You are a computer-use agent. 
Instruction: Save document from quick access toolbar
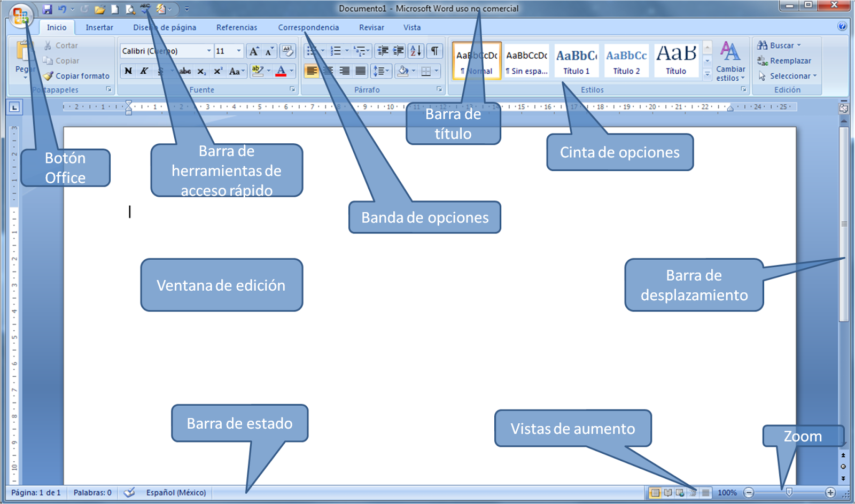pos(48,9)
